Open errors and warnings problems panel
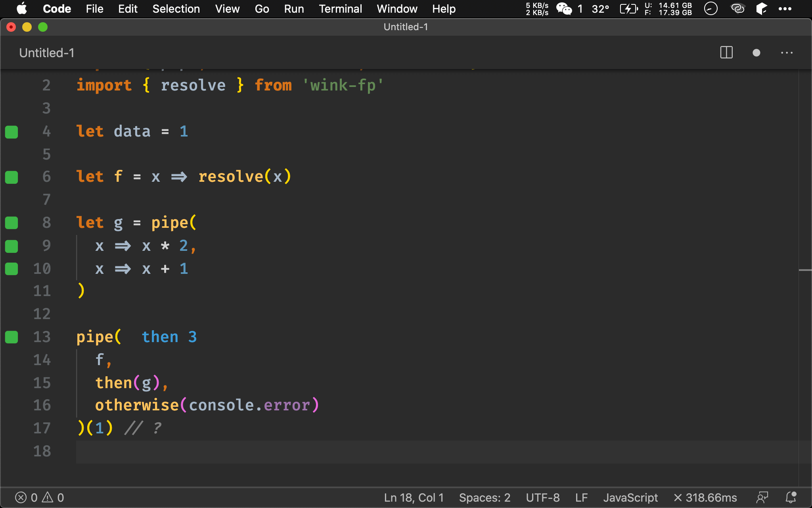The width and height of the screenshot is (812, 508). click(39, 498)
